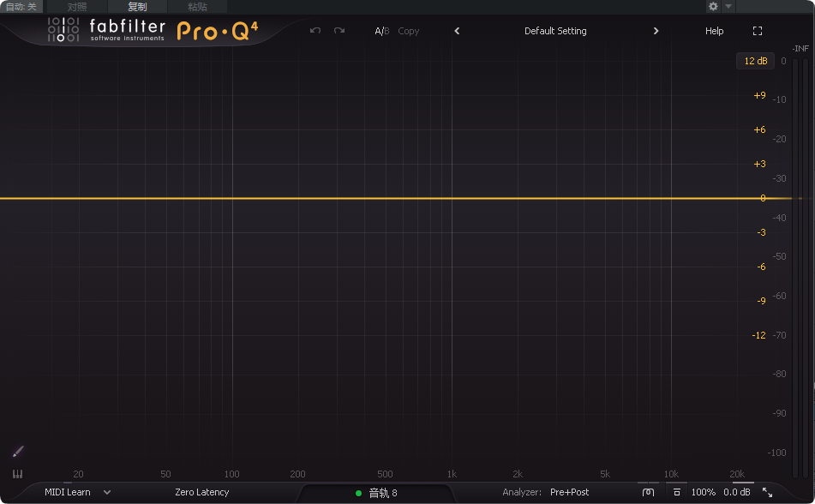815x504 pixels.
Task: Click the FabFilter logo
Action: [x=106, y=30]
